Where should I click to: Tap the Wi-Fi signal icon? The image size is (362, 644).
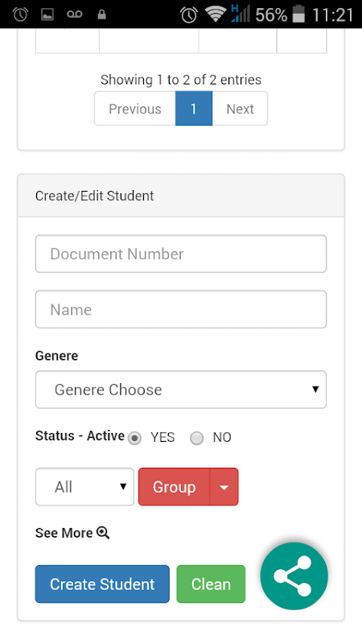click(x=214, y=14)
